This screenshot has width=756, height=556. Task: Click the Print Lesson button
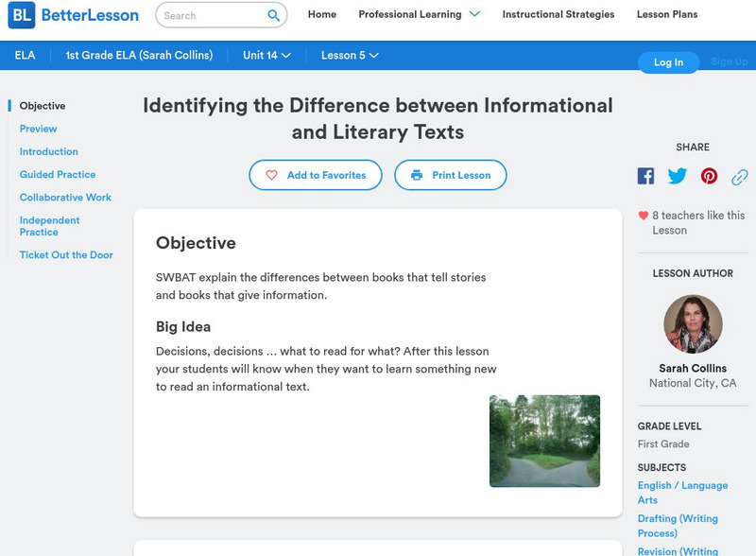(x=451, y=175)
